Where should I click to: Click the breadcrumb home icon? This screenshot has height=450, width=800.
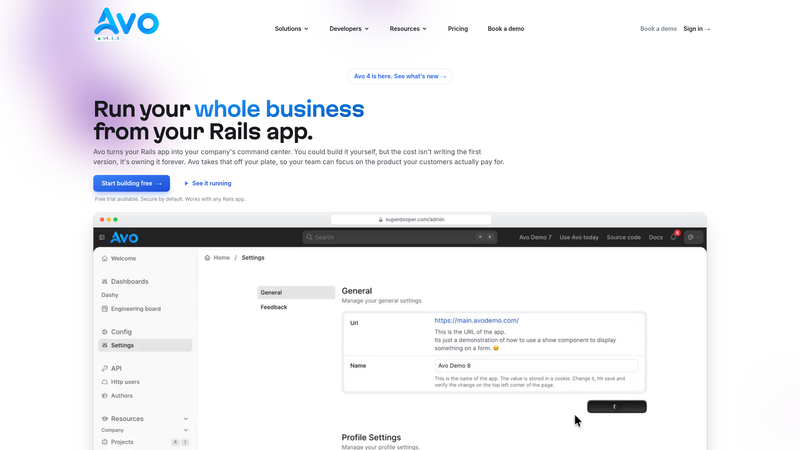tap(207, 258)
